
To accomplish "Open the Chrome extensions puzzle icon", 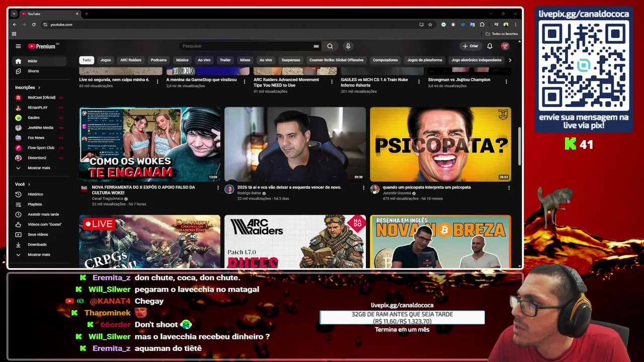I will click(482, 25).
